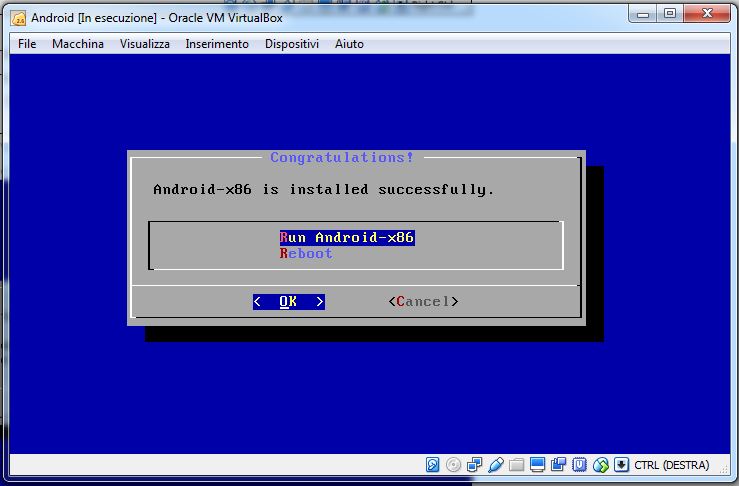Choose Cancel in the Congratulations dialog
The image size is (739, 486).
[x=423, y=301]
